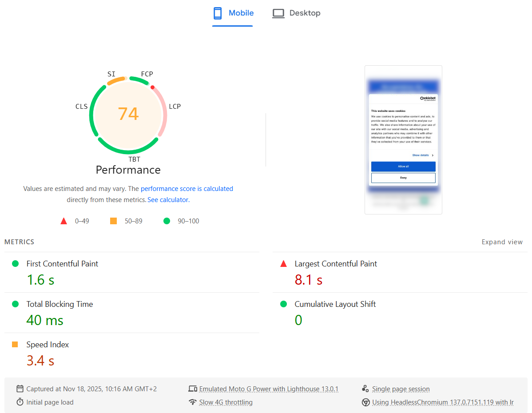532x413 pixels.
Task: Click the single page session icon
Action: 365,389
